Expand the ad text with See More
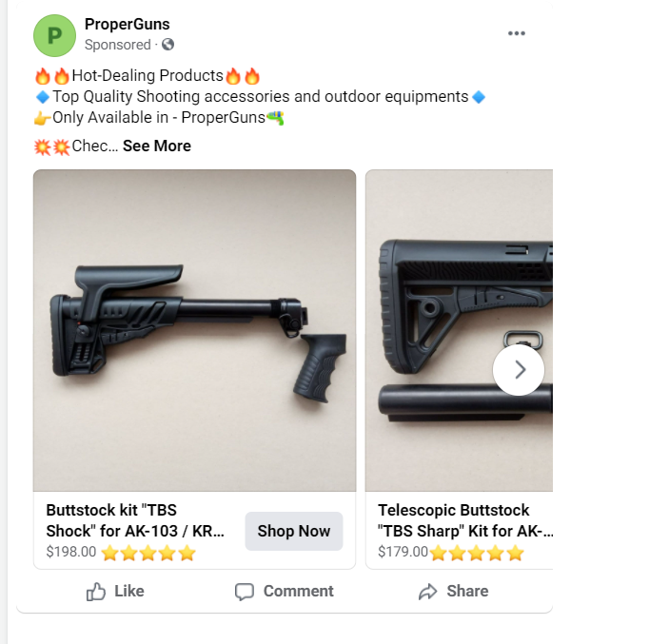This screenshot has width=649, height=644. 157,146
